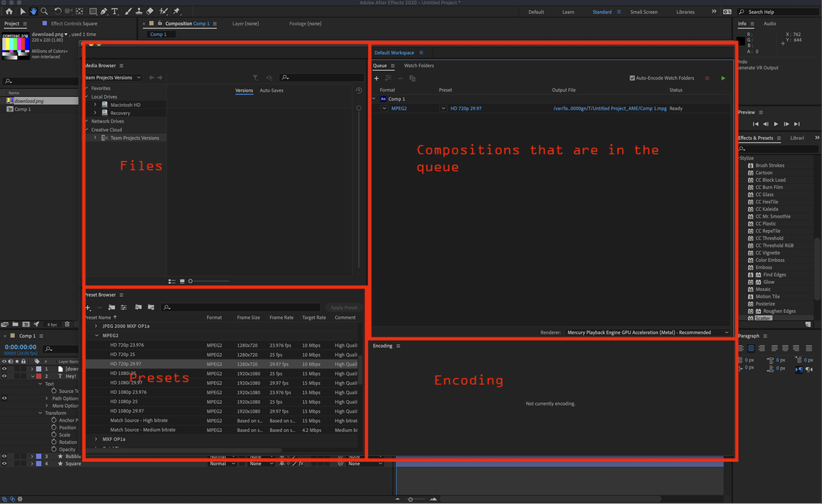Hide the Square layer
Viewport: 822px width, 504px height.
pyautogui.click(x=5, y=463)
